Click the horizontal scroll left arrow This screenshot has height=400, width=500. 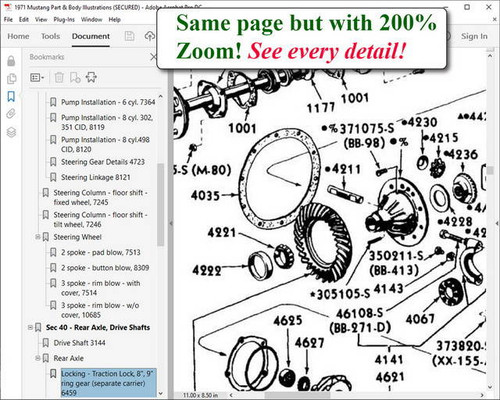coord(230,395)
